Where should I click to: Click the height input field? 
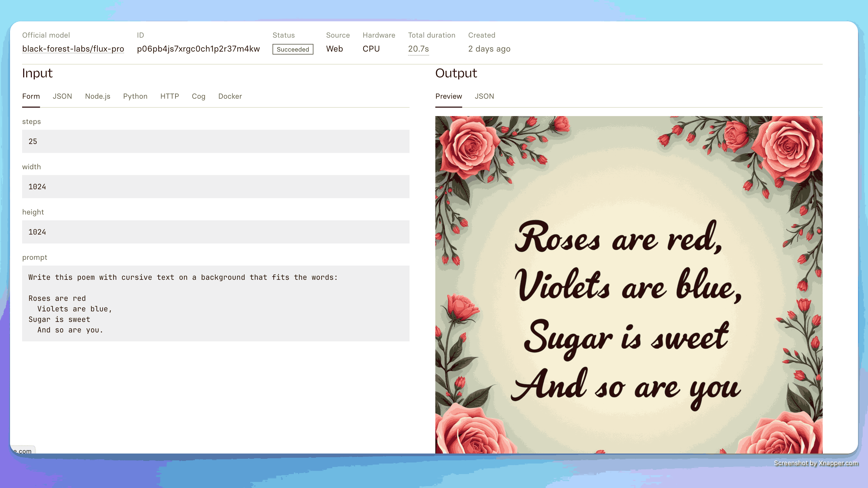click(x=216, y=232)
